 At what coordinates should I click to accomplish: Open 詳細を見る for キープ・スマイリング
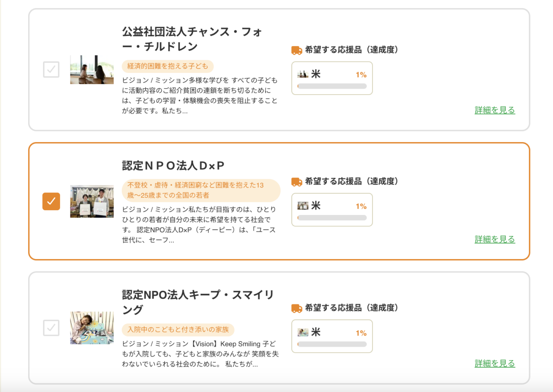(x=495, y=364)
